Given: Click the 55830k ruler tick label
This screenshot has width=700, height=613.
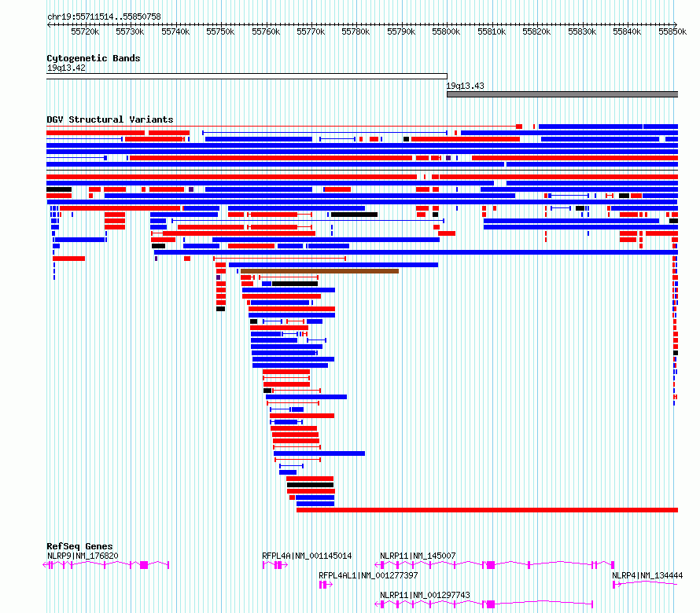Looking at the screenshot, I should (582, 31).
